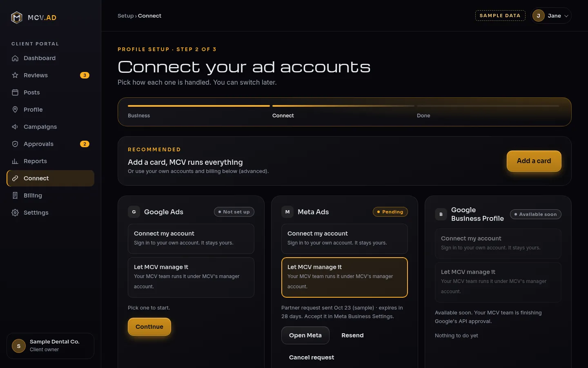The height and width of the screenshot is (368, 588).
Task: Open Dashboard via its home icon
Action: tap(15, 58)
